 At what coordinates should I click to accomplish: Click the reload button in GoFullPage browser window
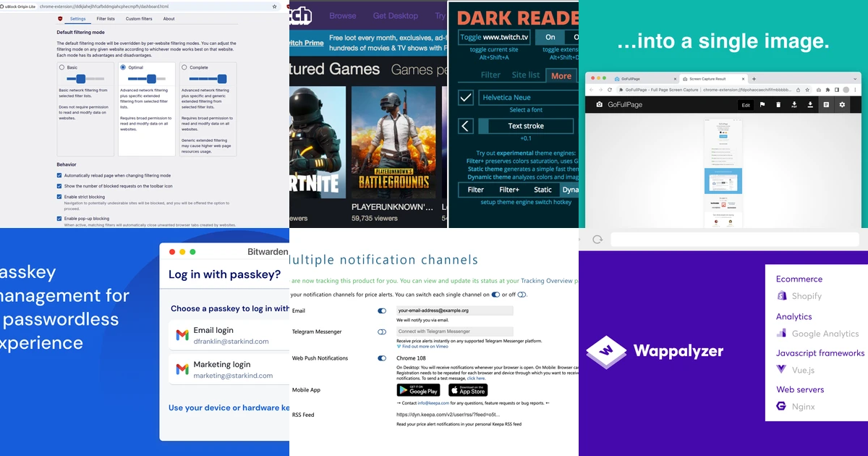610,90
